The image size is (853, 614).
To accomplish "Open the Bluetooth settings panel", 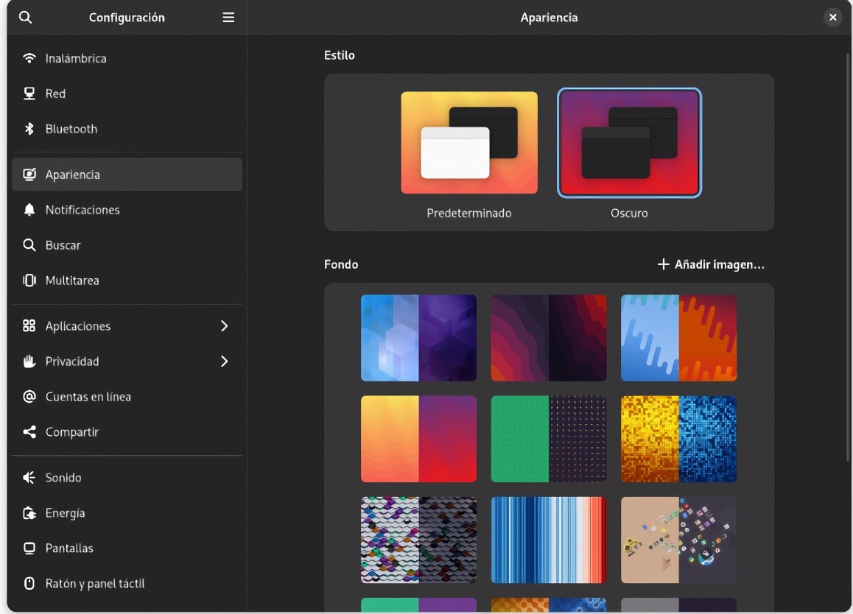I will (x=127, y=129).
